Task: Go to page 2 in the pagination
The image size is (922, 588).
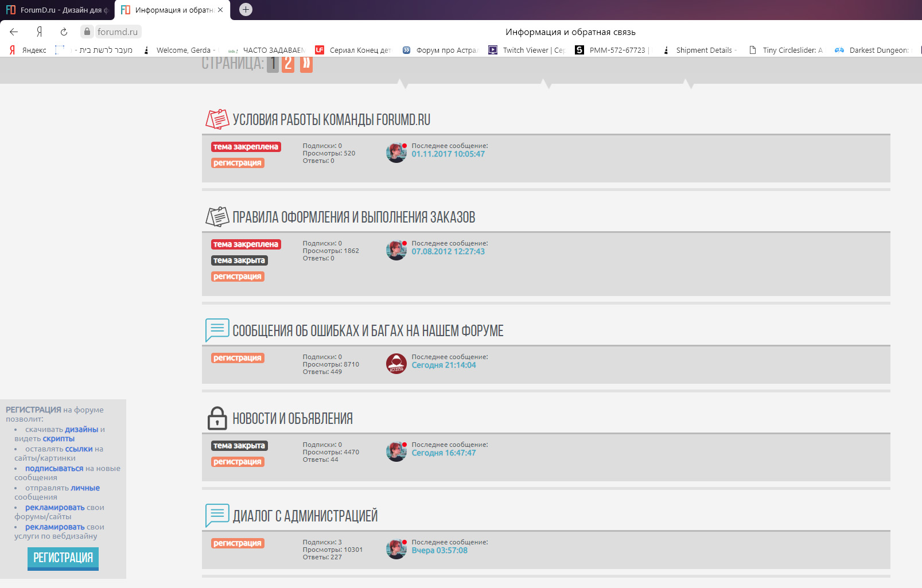Action: (288, 63)
